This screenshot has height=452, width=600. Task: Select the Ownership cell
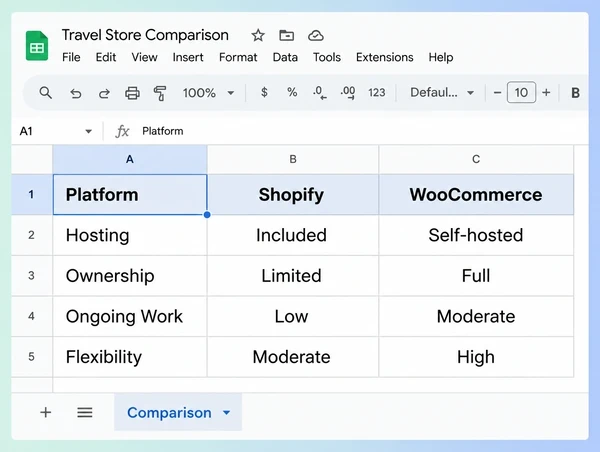coord(130,276)
